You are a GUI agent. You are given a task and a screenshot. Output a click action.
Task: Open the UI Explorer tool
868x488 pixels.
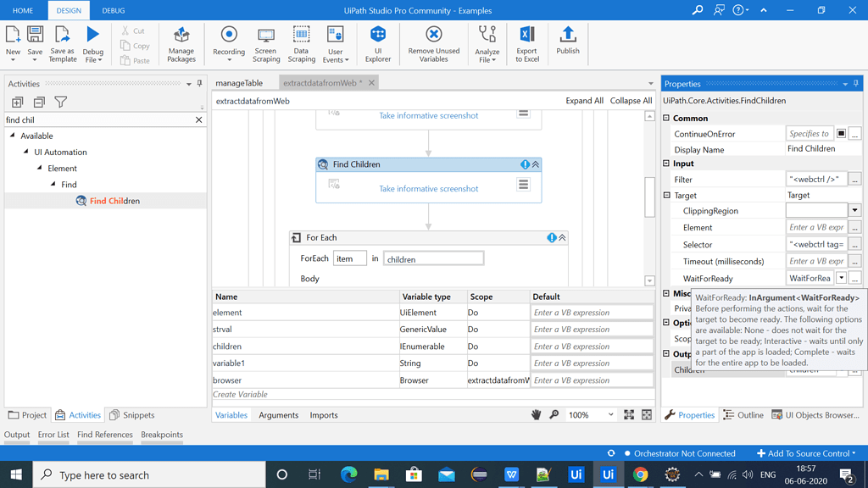click(378, 42)
